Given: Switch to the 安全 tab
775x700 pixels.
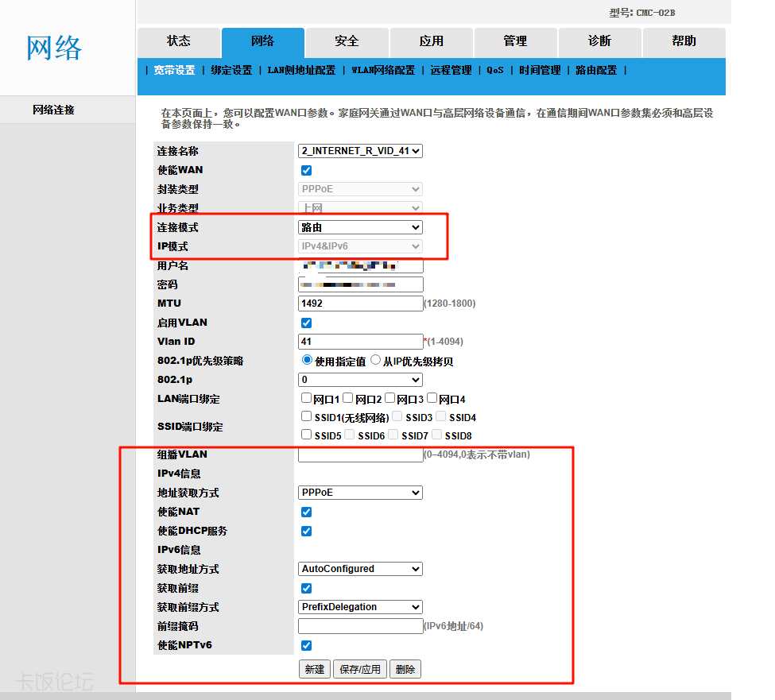Looking at the screenshot, I should 347,41.
